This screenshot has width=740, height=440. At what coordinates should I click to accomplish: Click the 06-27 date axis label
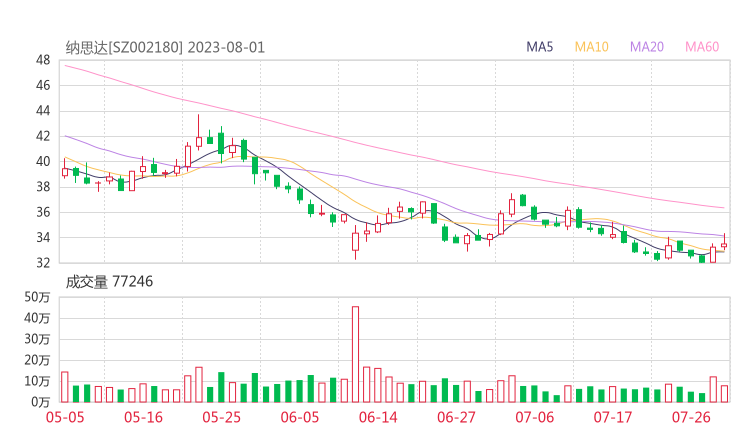456,417
